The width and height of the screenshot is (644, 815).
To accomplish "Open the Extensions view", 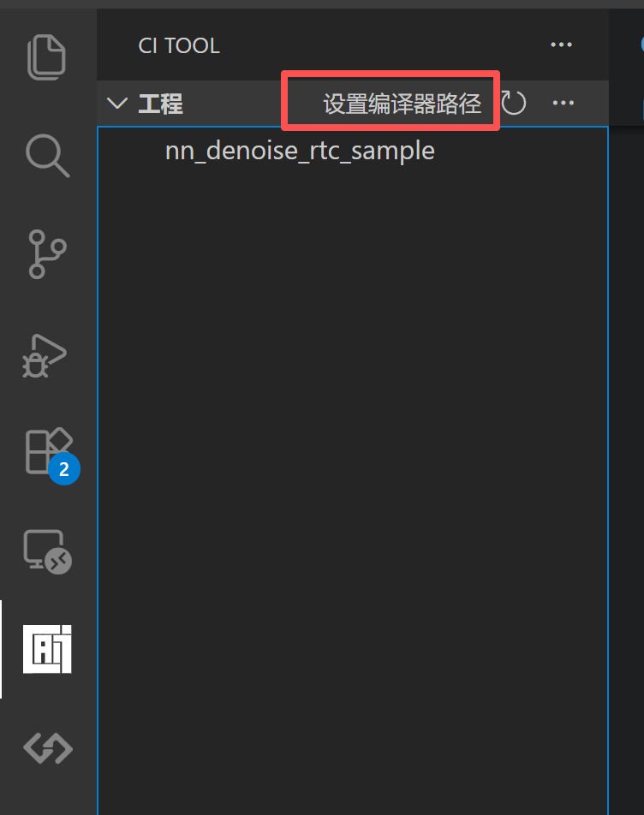I will point(49,450).
